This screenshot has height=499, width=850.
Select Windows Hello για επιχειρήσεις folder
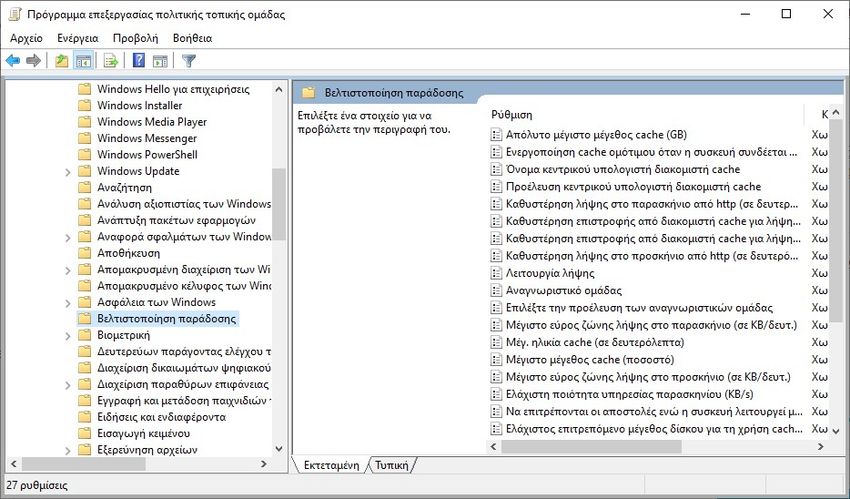pyautogui.click(x=173, y=89)
